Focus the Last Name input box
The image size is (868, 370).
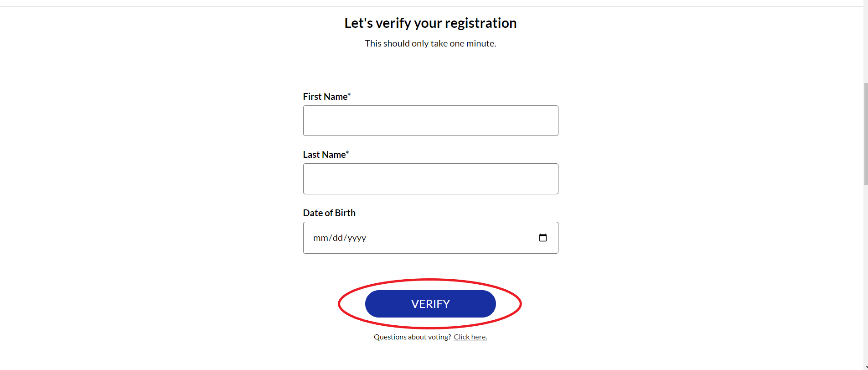(x=430, y=179)
